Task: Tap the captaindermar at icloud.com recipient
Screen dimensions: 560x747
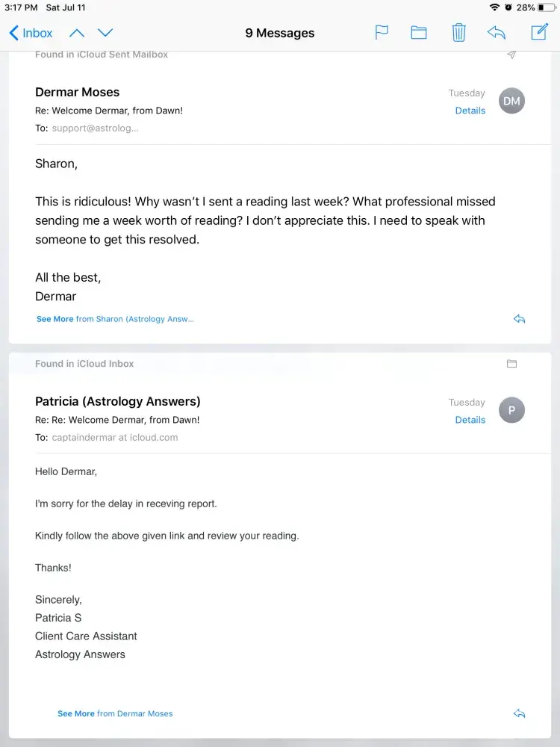Action: (x=115, y=438)
